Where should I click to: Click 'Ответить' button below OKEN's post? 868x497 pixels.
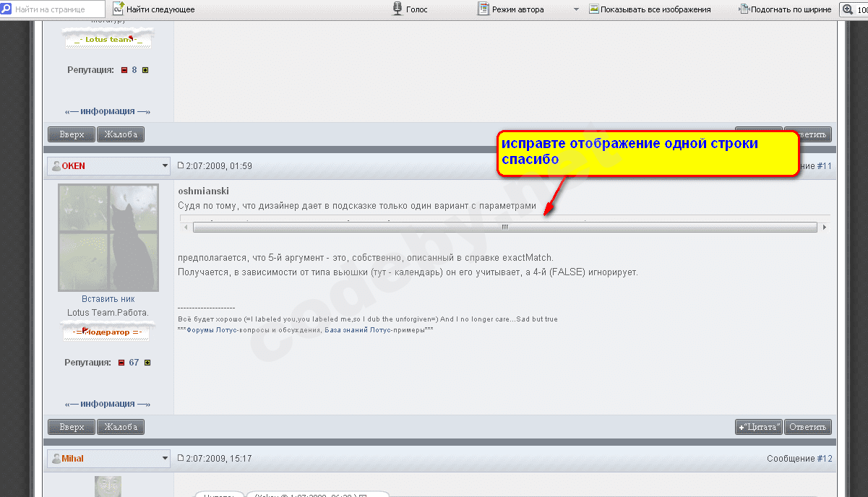pyautogui.click(x=808, y=427)
